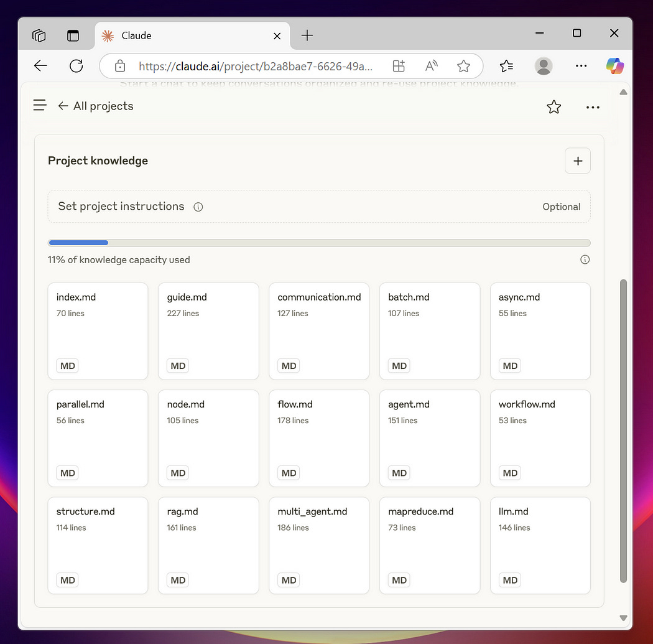Open project options three-dot menu
The height and width of the screenshot is (644, 653).
593,107
